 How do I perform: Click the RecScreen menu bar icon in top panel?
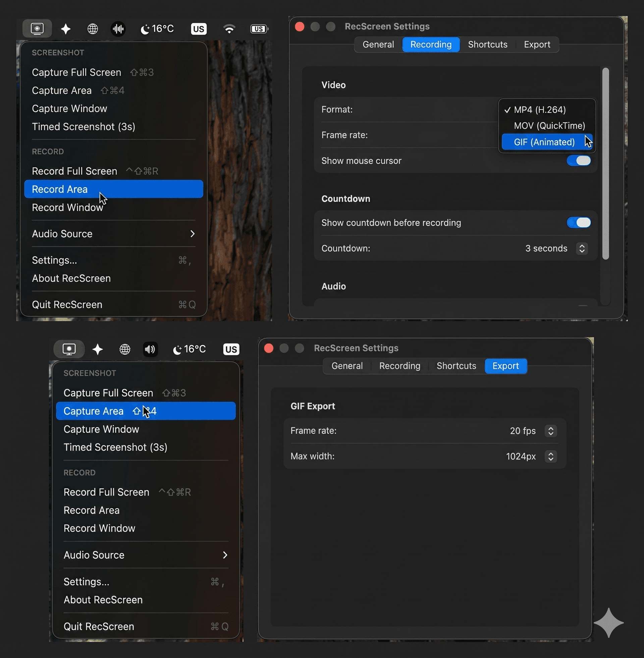(x=37, y=29)
